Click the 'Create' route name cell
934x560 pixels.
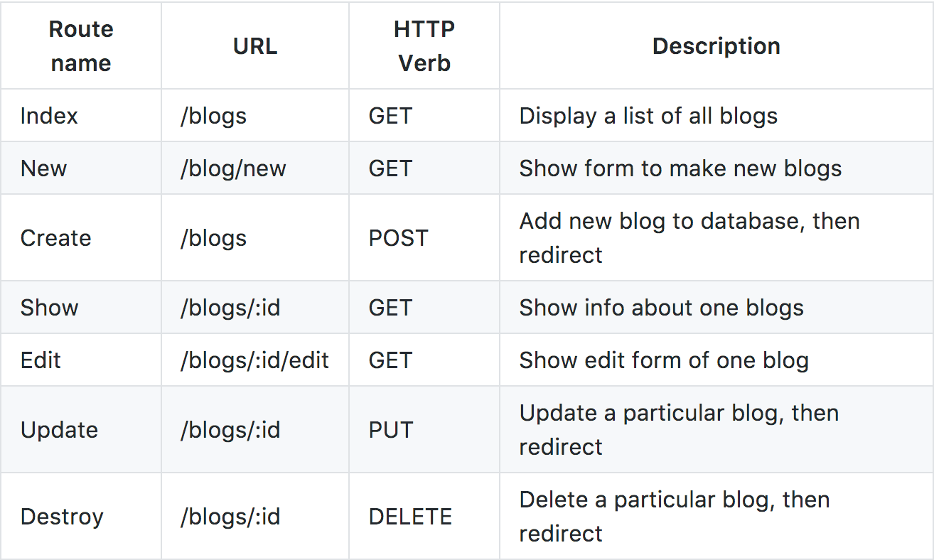(55, 238)
